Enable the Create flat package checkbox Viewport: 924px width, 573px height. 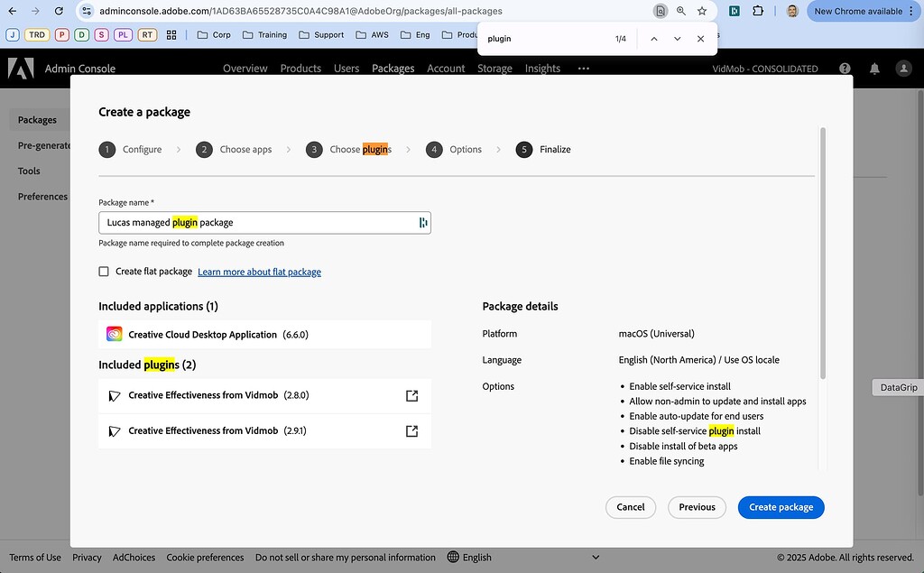coord(104,271)
